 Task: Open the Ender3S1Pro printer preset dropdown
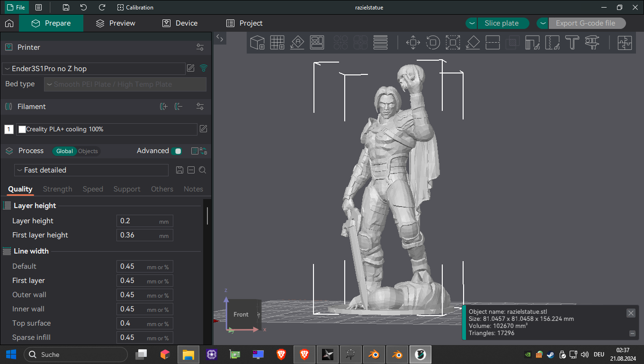click(x=93, y=69)
